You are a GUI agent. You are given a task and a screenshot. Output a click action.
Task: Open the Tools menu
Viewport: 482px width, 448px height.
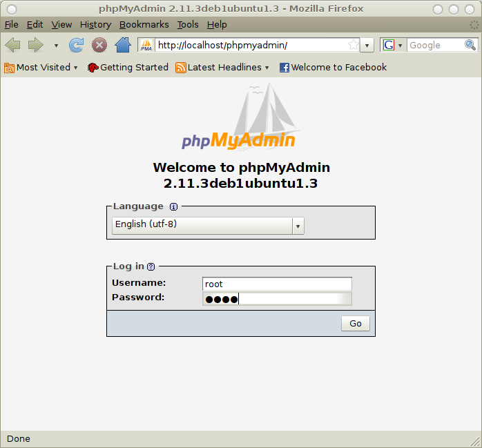click(x=188, y=25)
